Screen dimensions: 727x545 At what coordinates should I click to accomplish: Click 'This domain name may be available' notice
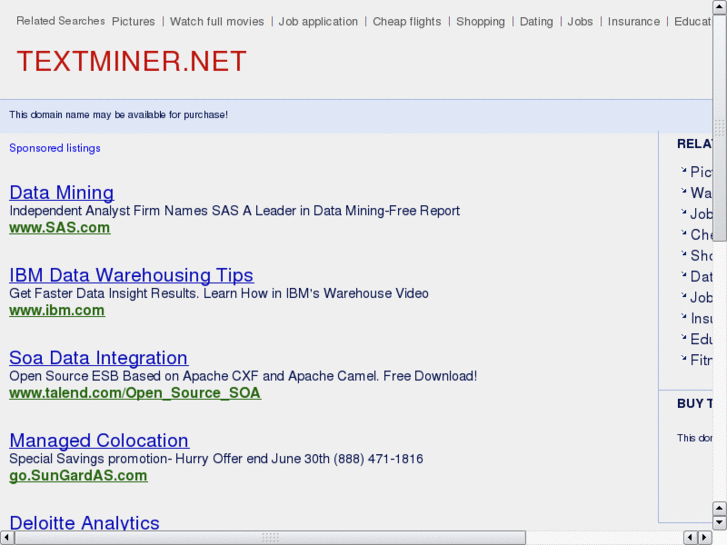(x=118, y=115)
